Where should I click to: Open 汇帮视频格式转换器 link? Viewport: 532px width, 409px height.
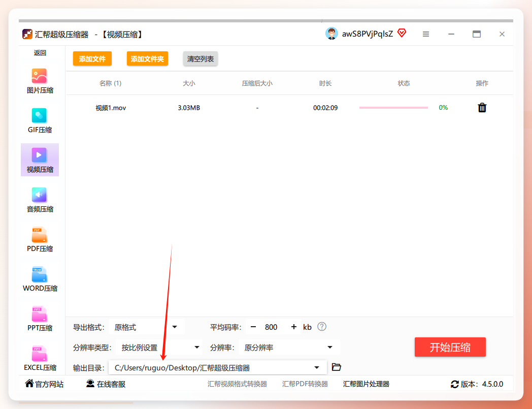click(237, 384)
